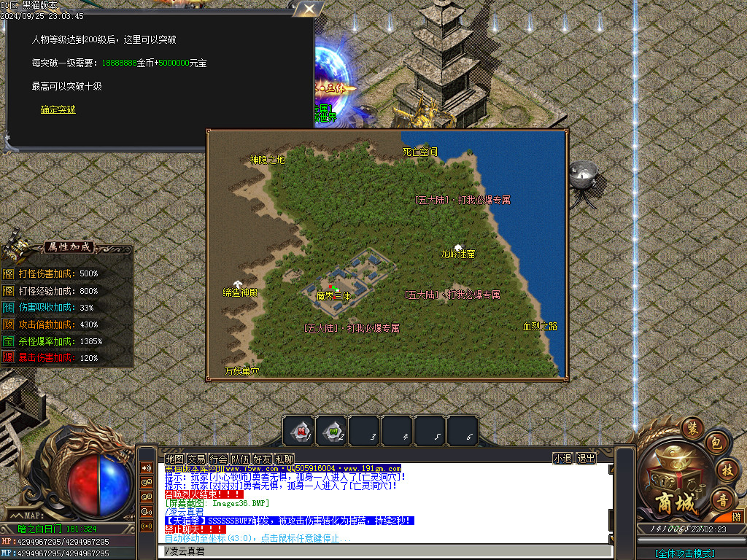The height and width of the screenshot is (560, 747).
Task: Click the 龙岭迷窟 marker on the map
Action: point(457,254)
